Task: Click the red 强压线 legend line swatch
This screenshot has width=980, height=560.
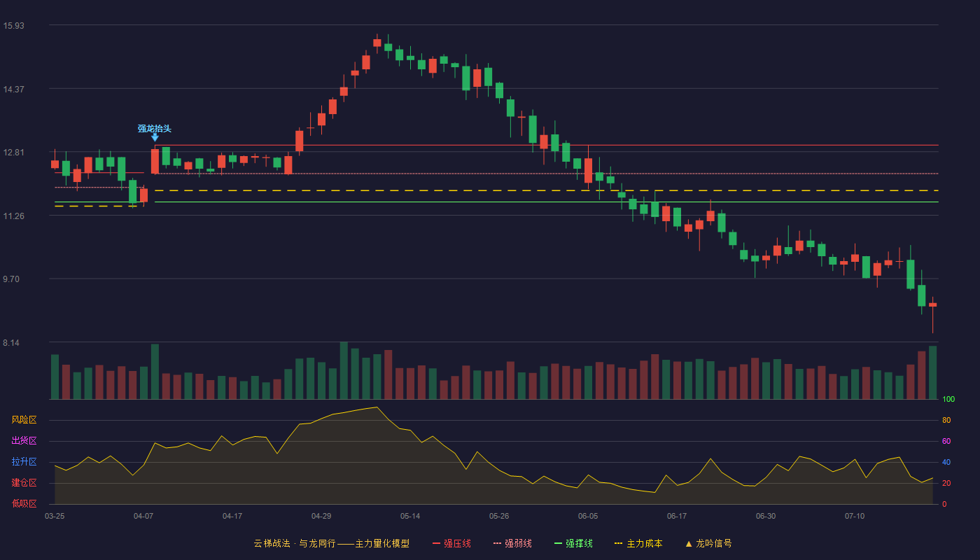Action: tap(437, 543)
